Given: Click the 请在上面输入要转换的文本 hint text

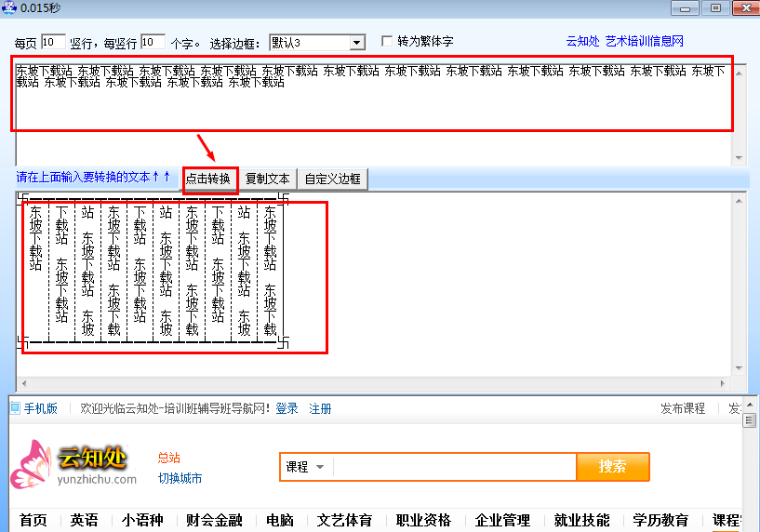Looking at the screenshot, I should tap(93, 177).
